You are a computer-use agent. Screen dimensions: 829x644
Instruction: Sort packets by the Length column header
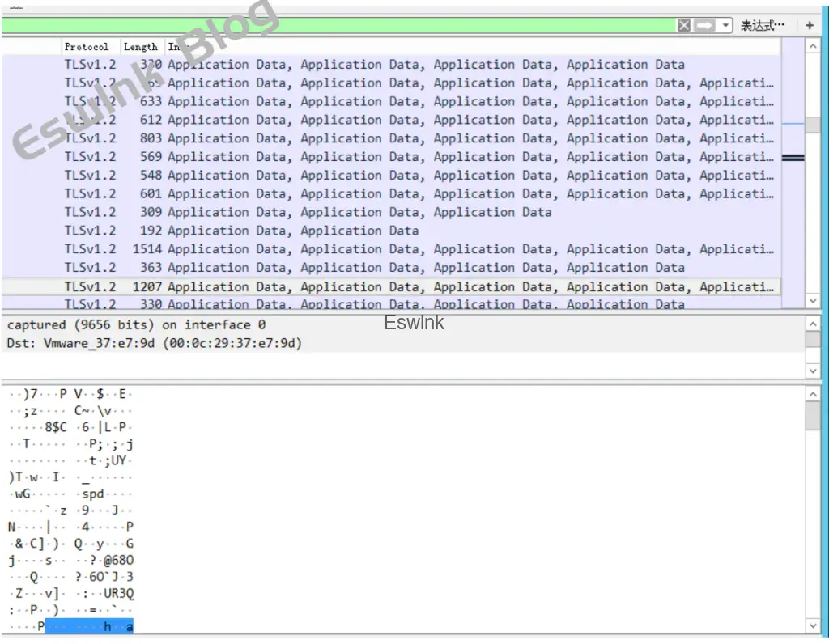point(142,47)
